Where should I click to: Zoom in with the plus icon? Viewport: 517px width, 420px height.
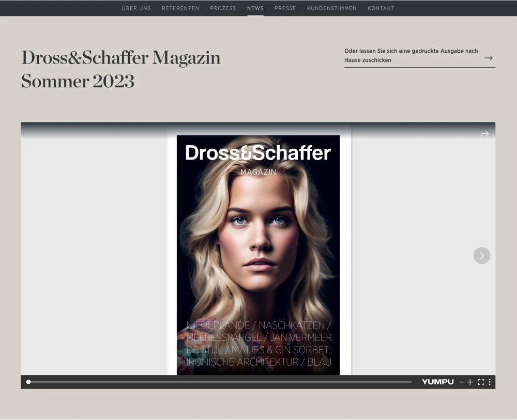470,382
